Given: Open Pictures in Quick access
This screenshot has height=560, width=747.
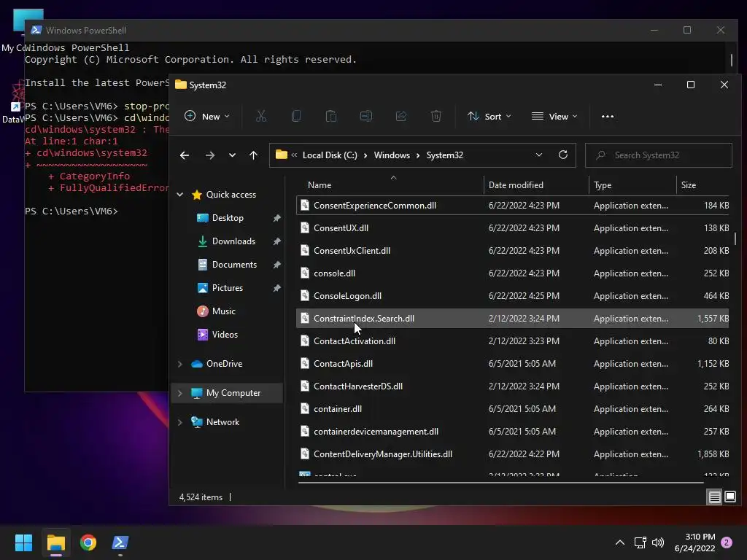Looking at the screenshot, I should (228, 287).
